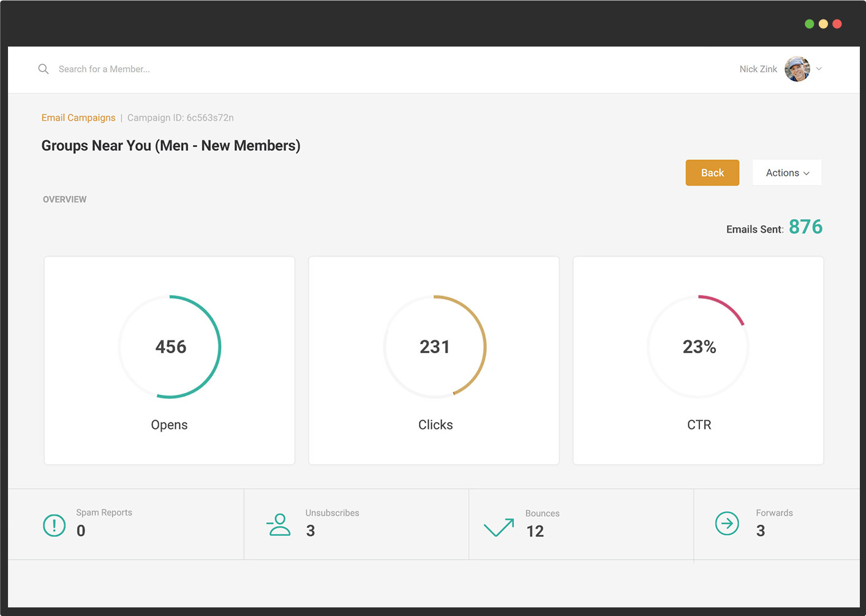
Task: Click the Spam Reports exclamation icon
Action: [55, 525]
